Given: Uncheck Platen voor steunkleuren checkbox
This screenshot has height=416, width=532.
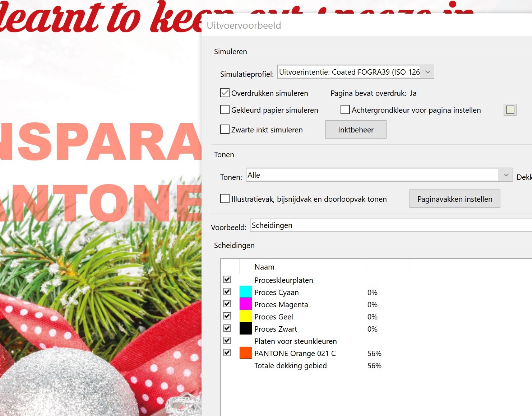Looking at the screenshot, I should (x=227, y=340).
